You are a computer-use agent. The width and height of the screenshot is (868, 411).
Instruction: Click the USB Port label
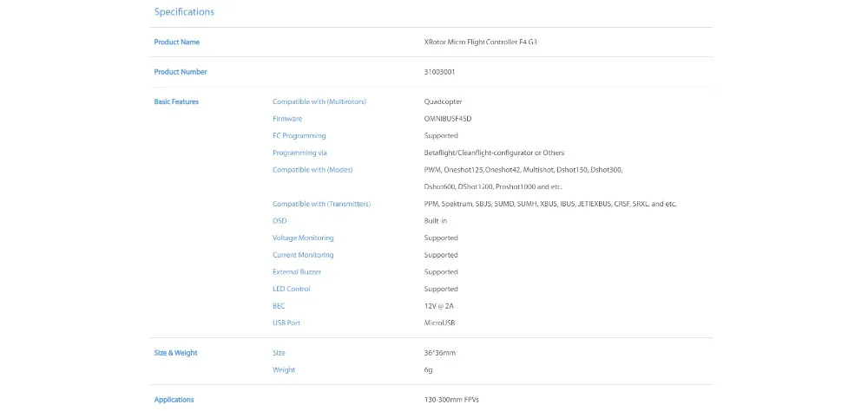(286, 323)
